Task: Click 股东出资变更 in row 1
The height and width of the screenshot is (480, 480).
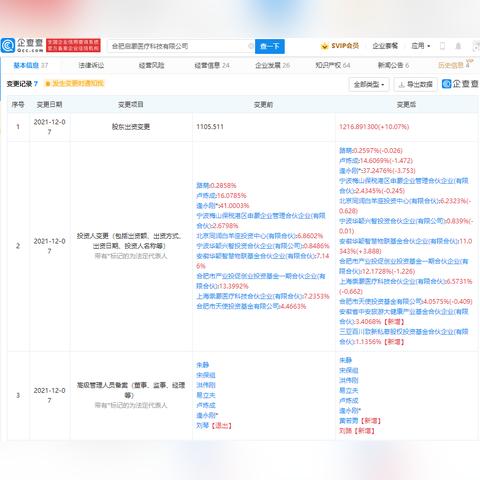Action: (131, 127)
